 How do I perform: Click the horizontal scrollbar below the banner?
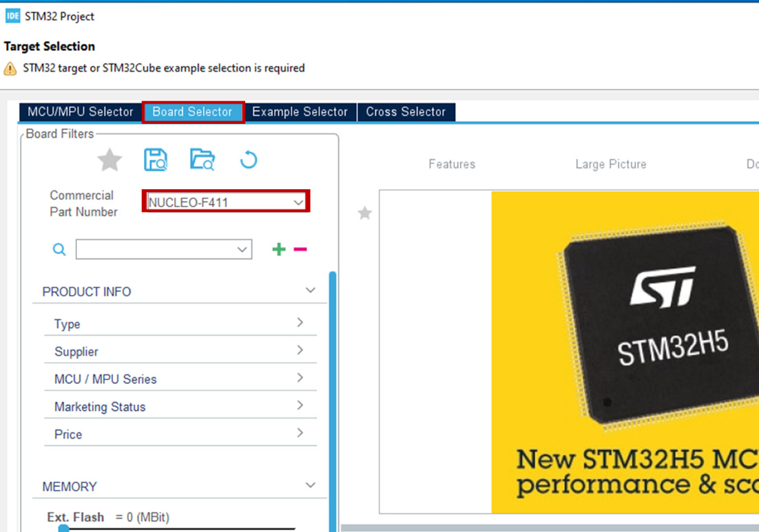[x=550, y=528]
